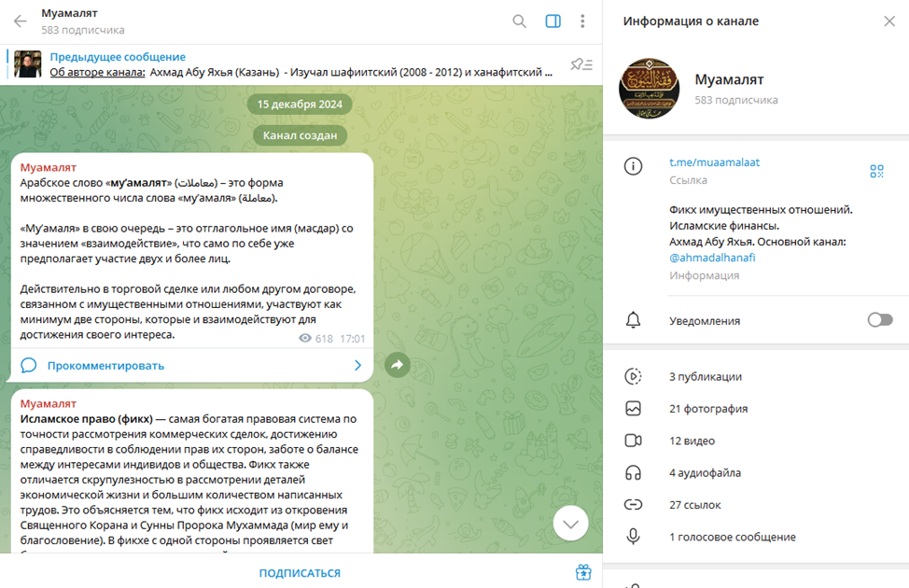The height and width of the screenshot is (588, 909).
Task: Open the t.me/muaamalaat channel link
Action: (714, 162)
